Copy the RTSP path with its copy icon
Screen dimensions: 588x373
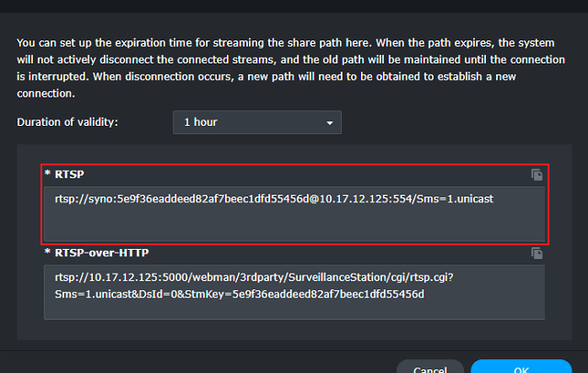click(537, 175)
